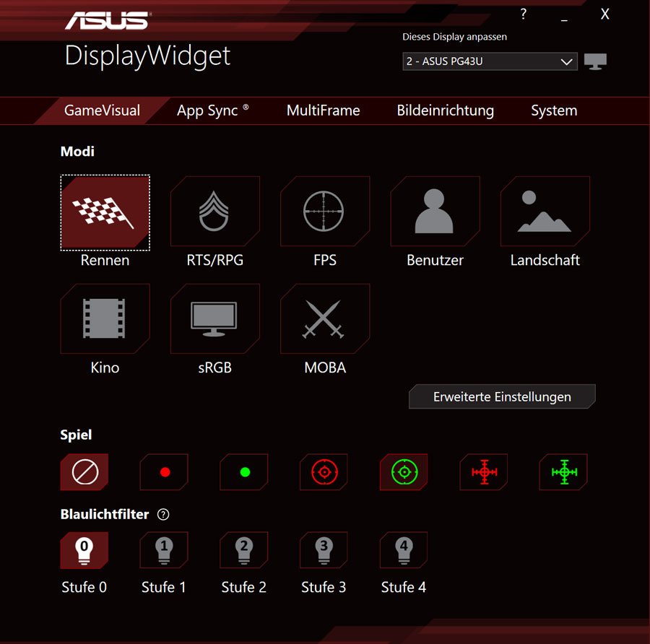Open the Bildeinrichtung tab
The width and height of the screenshot is (650, 644).
[445, 110]
